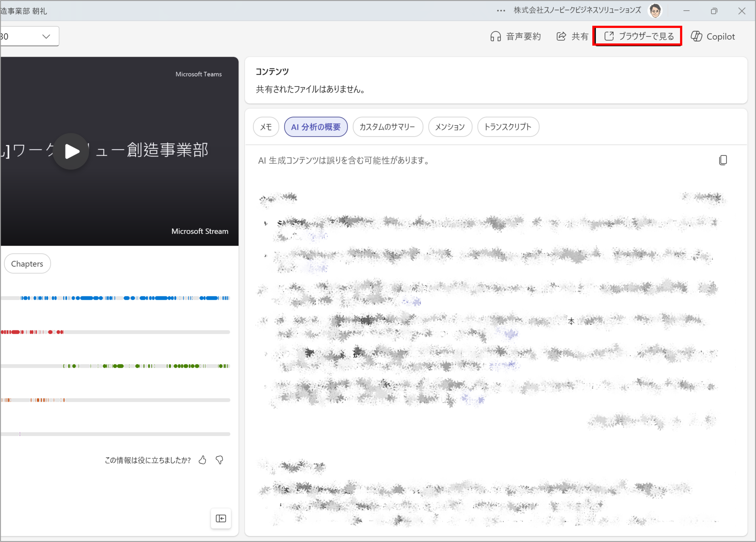756x542 pixels.
Task: Switch to the メンション tab
Action: [x=450, y=127]
